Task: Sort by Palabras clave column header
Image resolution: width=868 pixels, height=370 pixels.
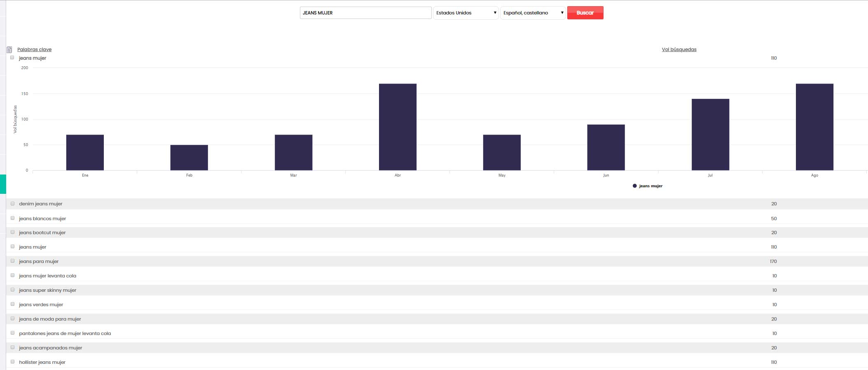Action: point(34,49)
